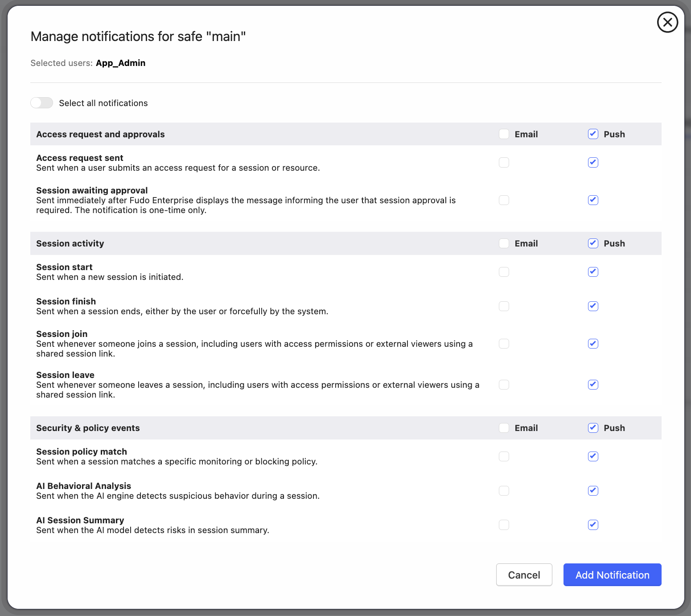Enable Email for Session policy match

504,456
